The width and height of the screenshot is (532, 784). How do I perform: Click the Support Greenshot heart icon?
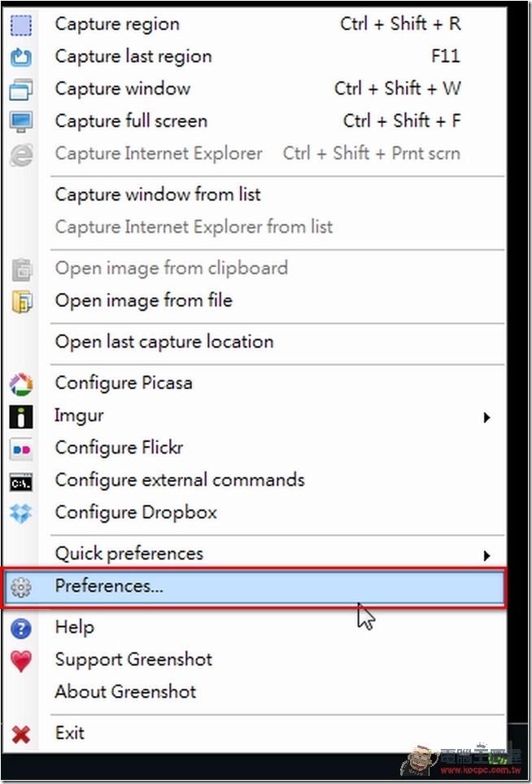[21, 661]
